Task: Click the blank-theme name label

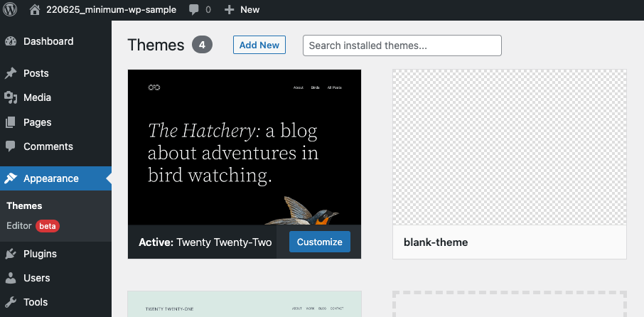Action: point(436,242)
